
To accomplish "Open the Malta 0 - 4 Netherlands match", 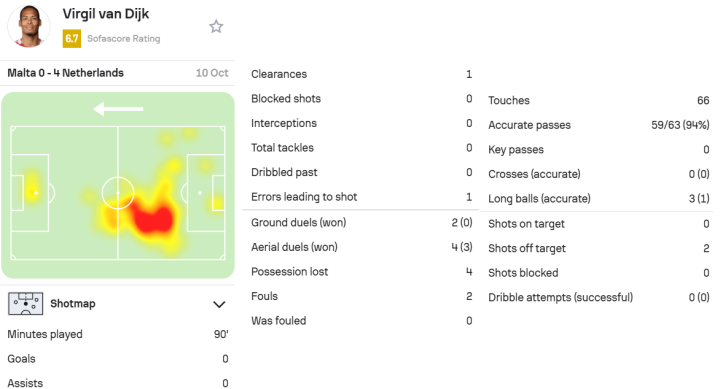I will pyautogui.click(x=66, y=73).
